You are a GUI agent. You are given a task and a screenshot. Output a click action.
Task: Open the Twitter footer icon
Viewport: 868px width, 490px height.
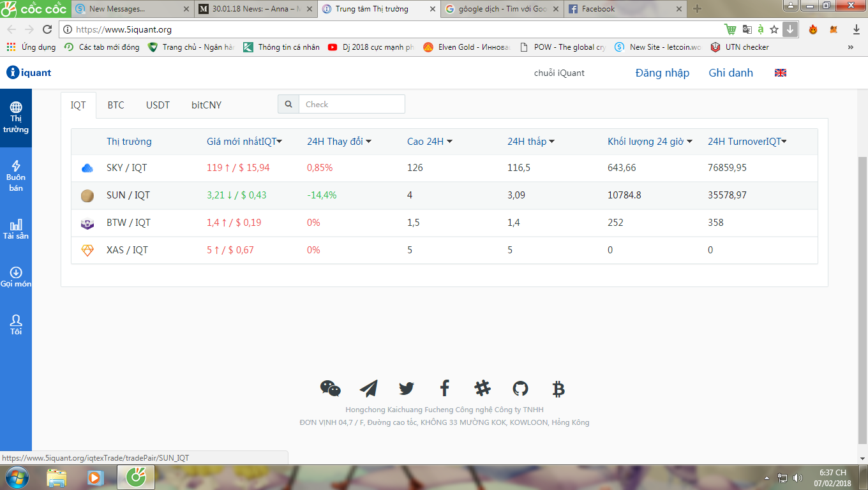pyautogui.click(x=407, y=388)
